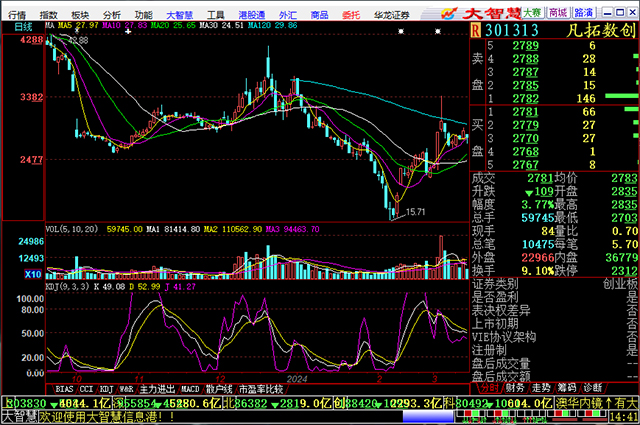
Task: Click the 澳华内镜 scrolling news ticker
Action: 597,404
